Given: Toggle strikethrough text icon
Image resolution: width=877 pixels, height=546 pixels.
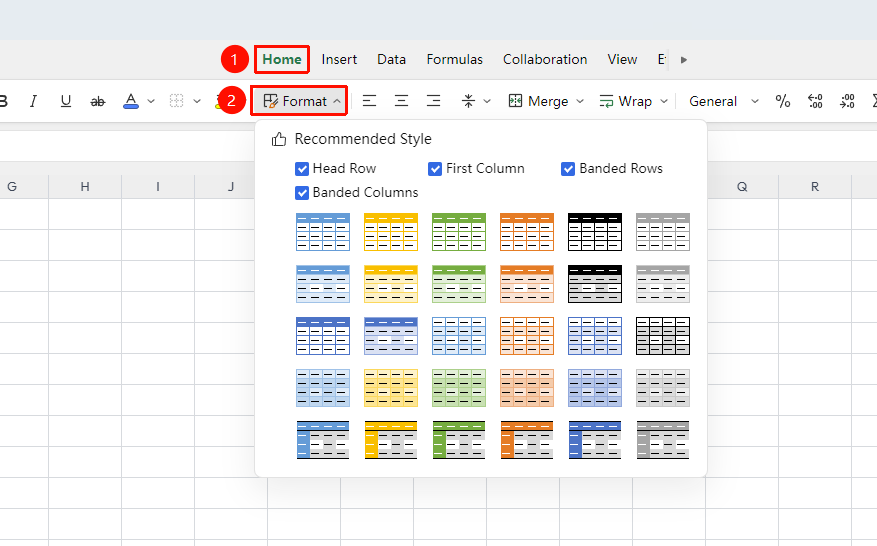Looking at the screenshot, I should 97,101.
